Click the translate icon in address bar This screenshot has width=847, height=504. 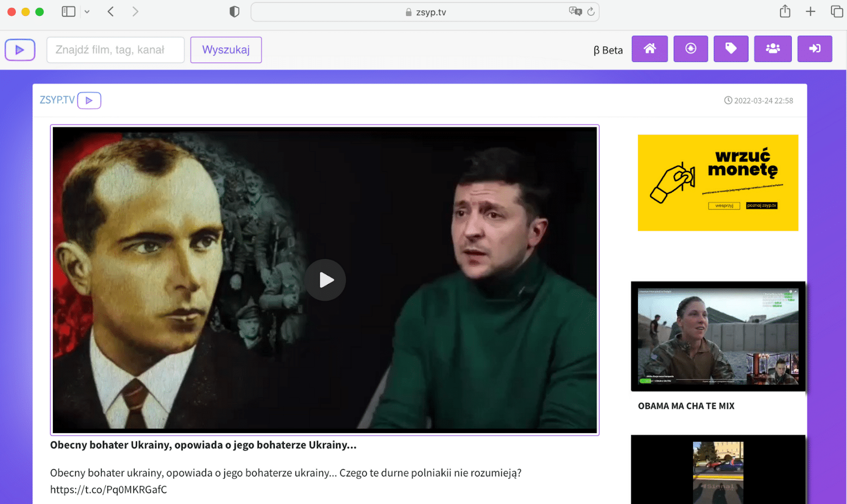pyautogui.click(x=575, y=12)
